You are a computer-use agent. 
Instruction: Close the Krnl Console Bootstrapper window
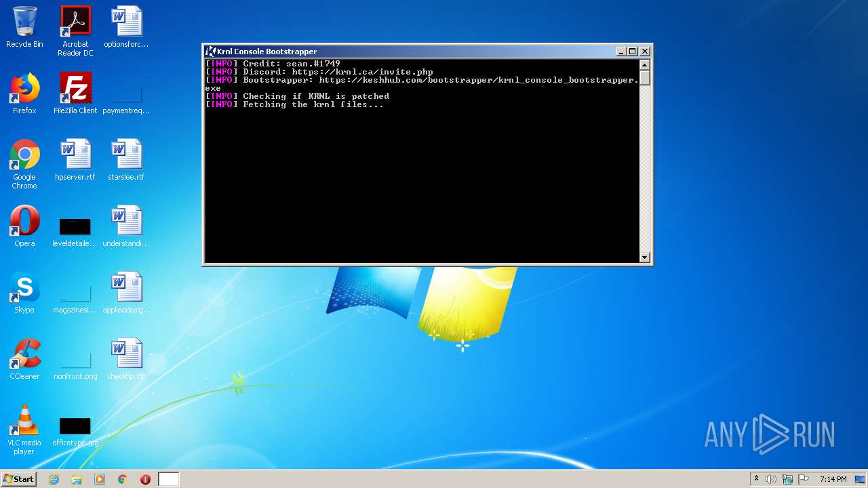pyautogui.click(x=645, y=52)
